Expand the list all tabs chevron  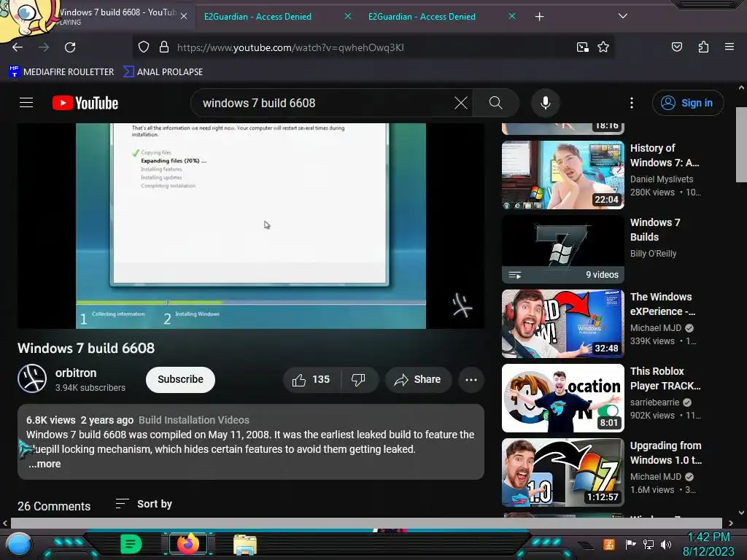623,16
